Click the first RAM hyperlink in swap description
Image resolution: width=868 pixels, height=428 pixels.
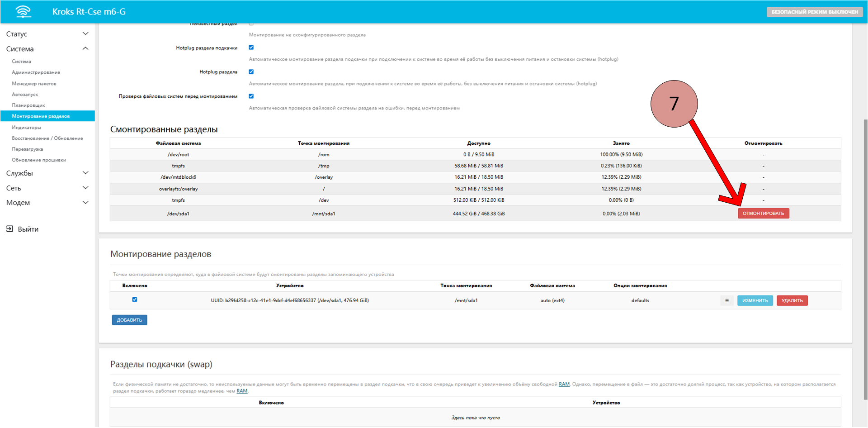click(564, 385)
